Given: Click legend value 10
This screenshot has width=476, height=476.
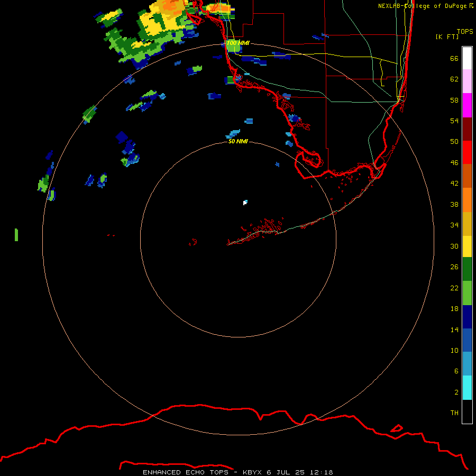Looking at the screenshot, I should click(454, 351).
